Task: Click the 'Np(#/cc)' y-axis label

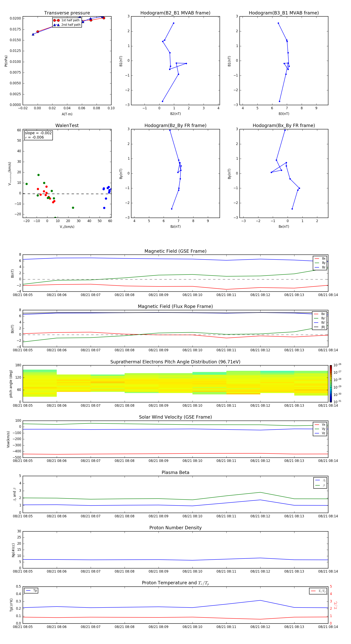Action: [x=13, y=550]
